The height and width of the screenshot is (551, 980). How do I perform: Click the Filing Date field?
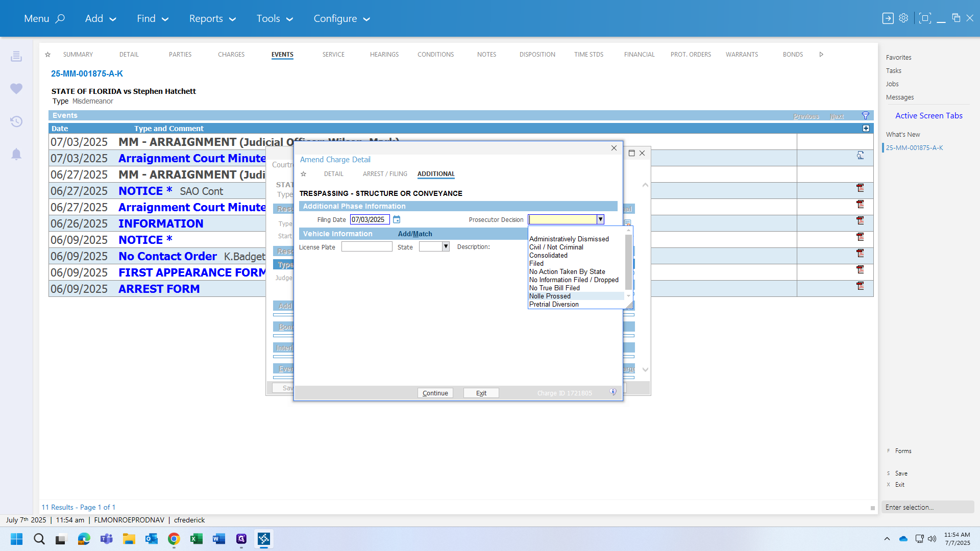[x=370, y=219]
